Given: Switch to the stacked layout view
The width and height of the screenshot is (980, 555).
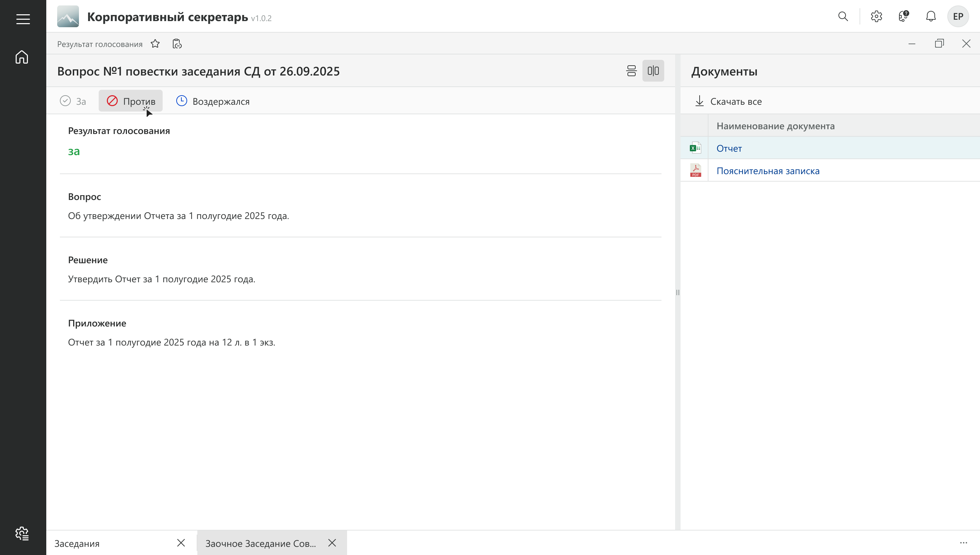Looking at the screenshot, I should 632,71.
